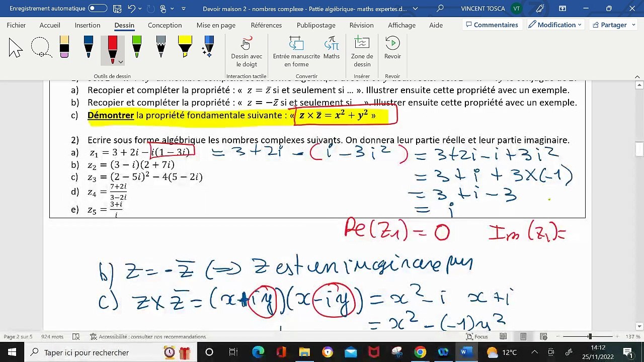The height and width of the screenshot is (362, 644).
Task: Click Entrée manuscrite en forme
Action: [x=296, y=52]
